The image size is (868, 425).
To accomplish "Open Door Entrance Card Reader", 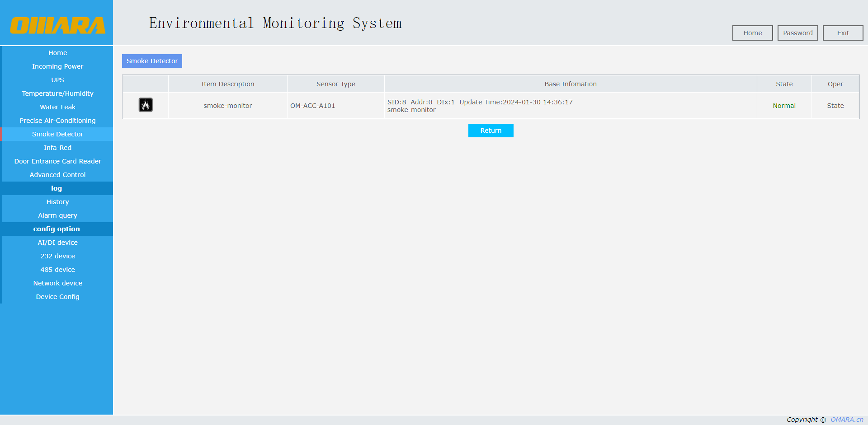I will click(57, 161).
